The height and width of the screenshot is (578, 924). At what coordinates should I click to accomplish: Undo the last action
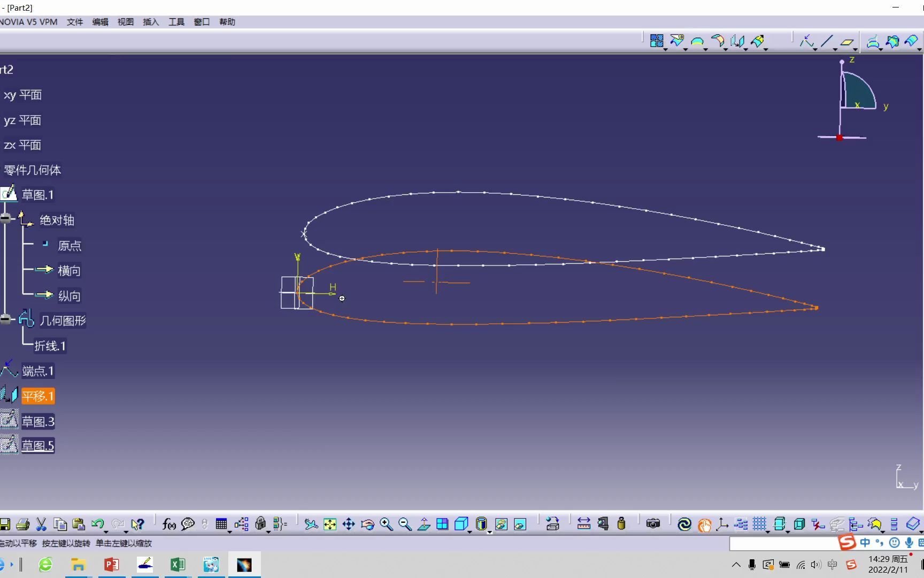[97, 524]
